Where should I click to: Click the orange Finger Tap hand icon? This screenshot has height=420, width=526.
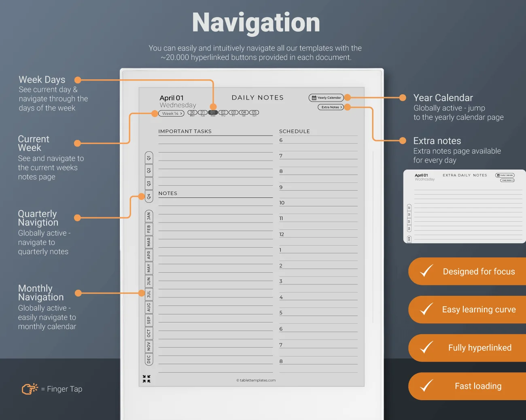[30, 389]
